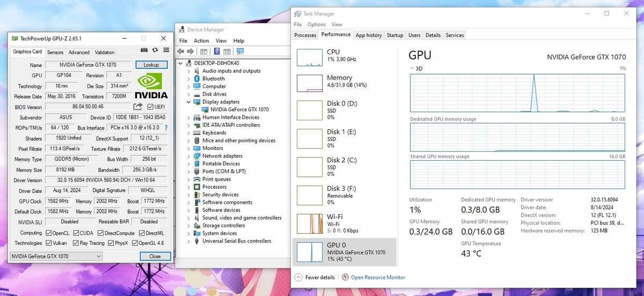Switch to the Validation tab in GPU-Z
Viewport: 644px width, 296px height.
click(105, 52)
